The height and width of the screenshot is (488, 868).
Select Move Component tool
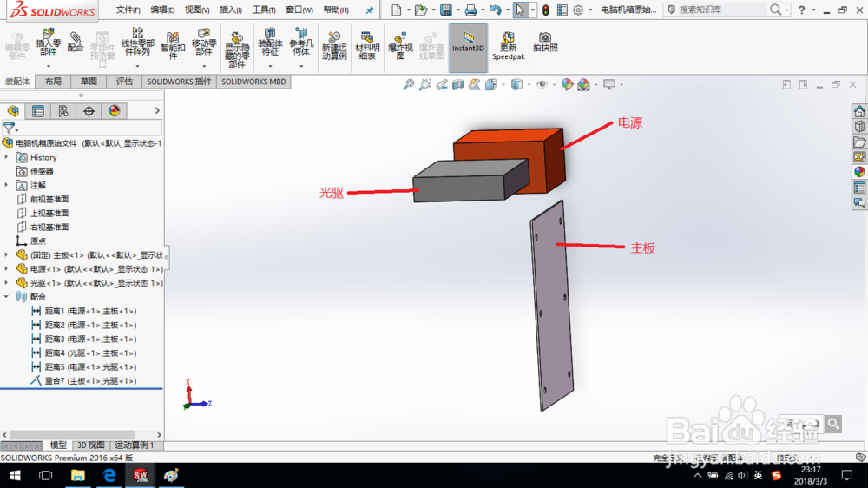pos(204,42)
